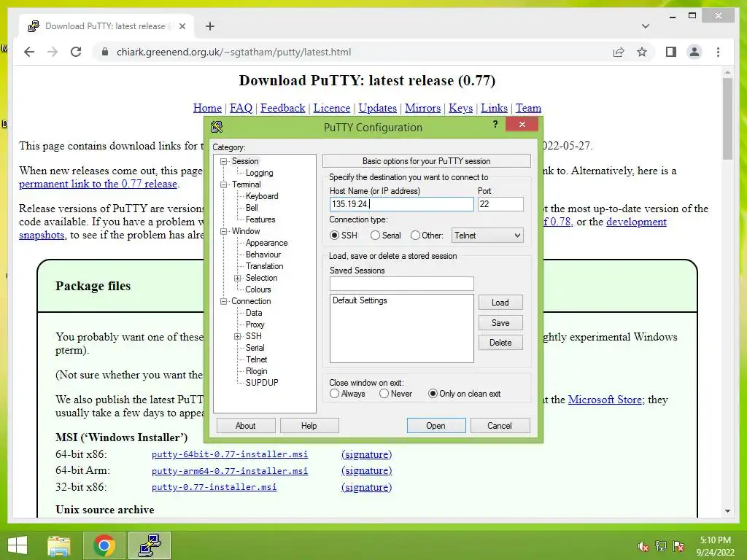Click the muted volume tray icon
The image size is (747, 560).
click(643, 546)
